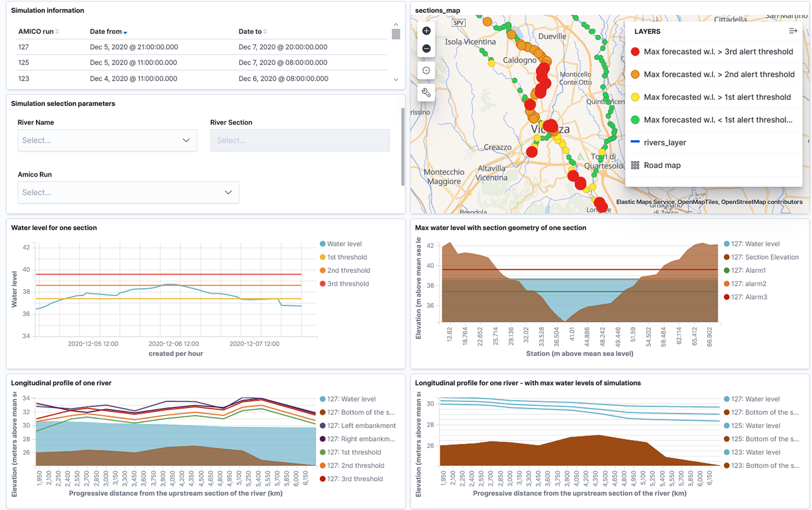Toggle 3rd threshold legend in Water level chart
Screen dimensions: 812x510
(344, 284)
